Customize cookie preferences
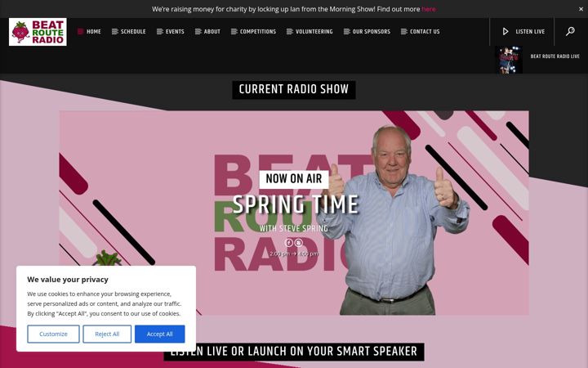The image size is (588, 368). tap(53, 334)
